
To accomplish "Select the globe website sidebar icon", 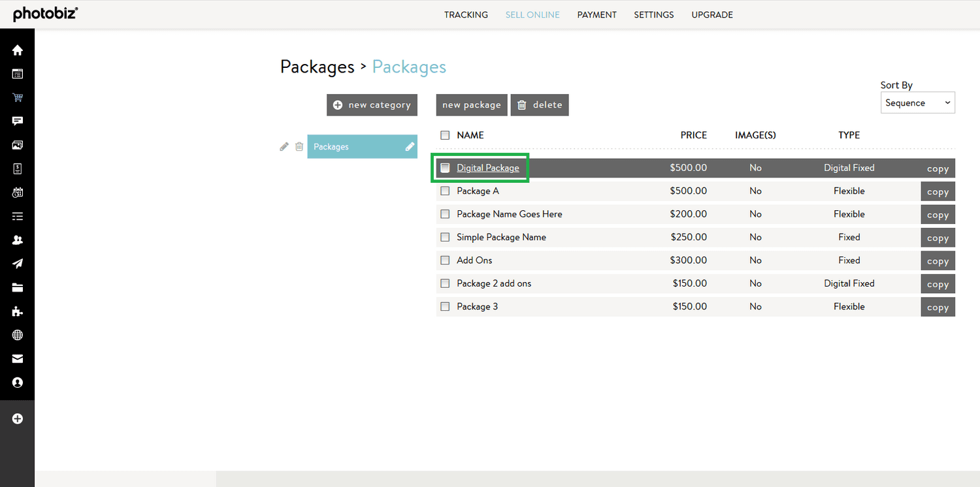I will (17, 335).
